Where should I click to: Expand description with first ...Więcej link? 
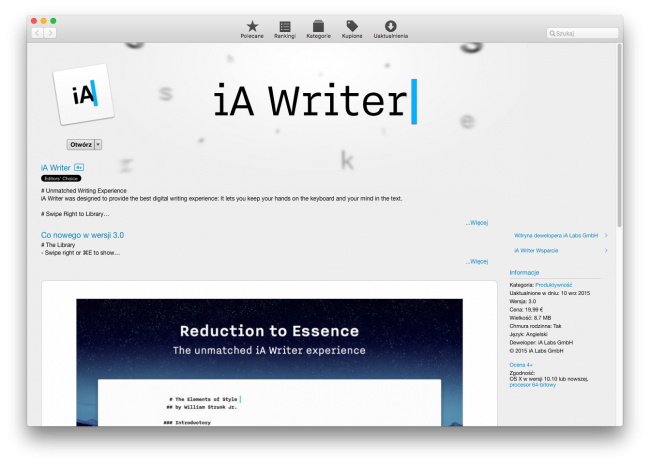click(477, 223)
